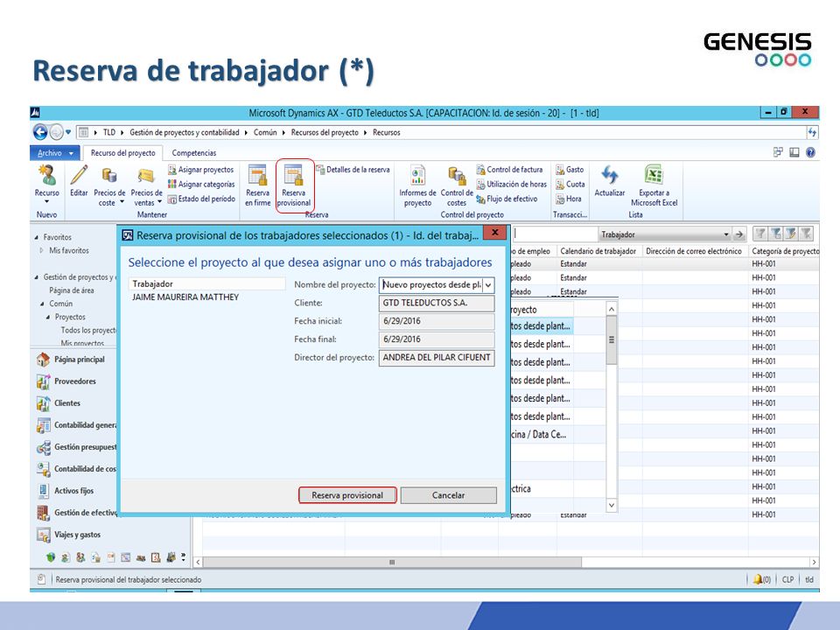The image size is (840, 630).
Task: Go back with the navigation arrow
Action: pos(40,132)
